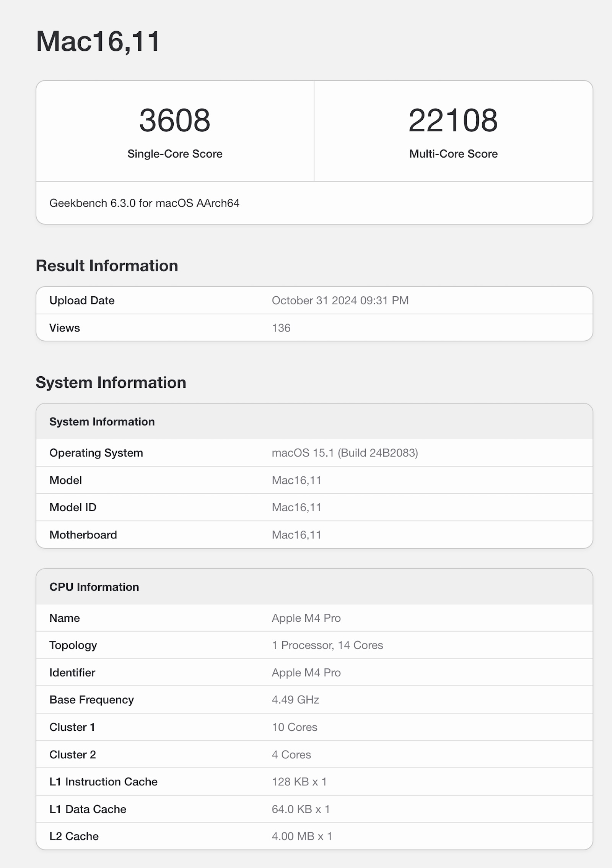Click Geekbench 6.3.0 for macOS AArch64 text
Screen dimensions: 612x868
click(144, 203)
